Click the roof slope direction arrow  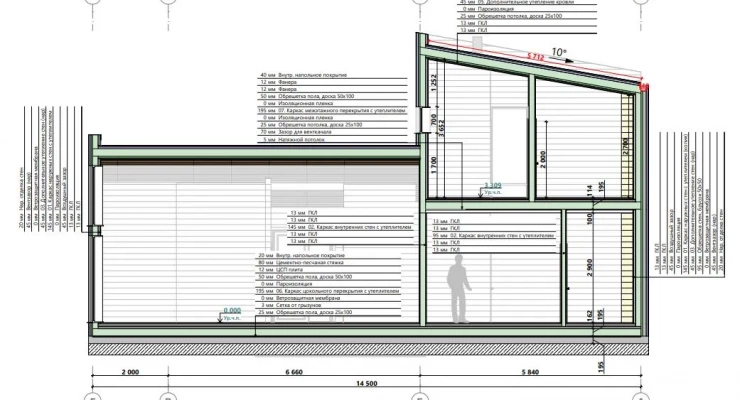tap(564, 60)
